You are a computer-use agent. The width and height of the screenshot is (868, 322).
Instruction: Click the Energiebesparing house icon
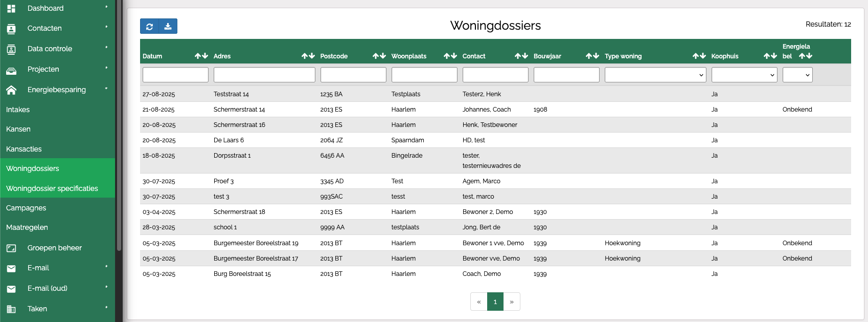click(x=11, y=90)
